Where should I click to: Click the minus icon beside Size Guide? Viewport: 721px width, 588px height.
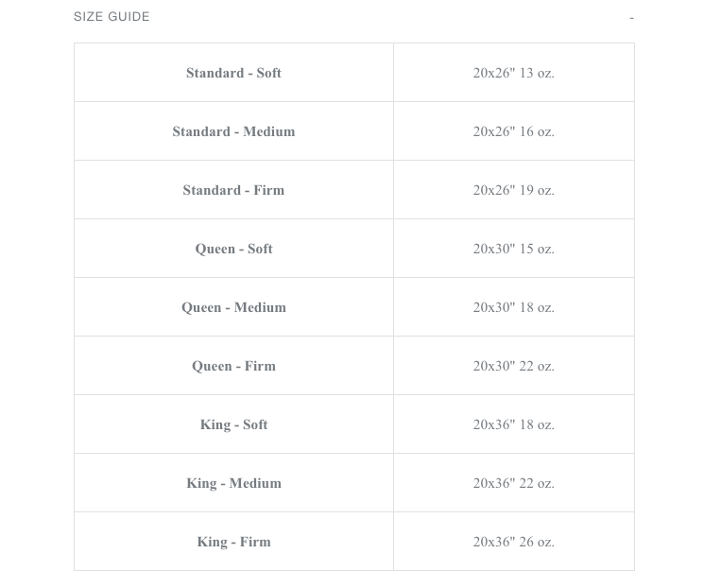pos(631,18)
